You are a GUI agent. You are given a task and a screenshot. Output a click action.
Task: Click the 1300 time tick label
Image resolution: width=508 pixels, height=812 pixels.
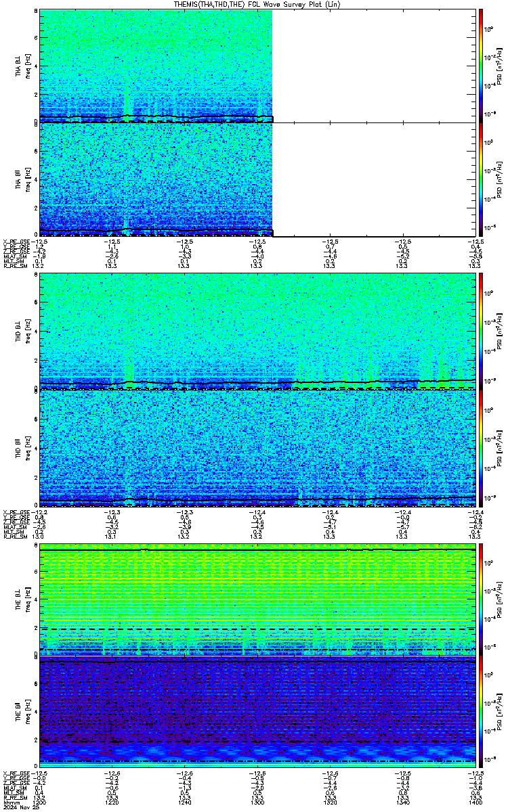coord(257,803)
